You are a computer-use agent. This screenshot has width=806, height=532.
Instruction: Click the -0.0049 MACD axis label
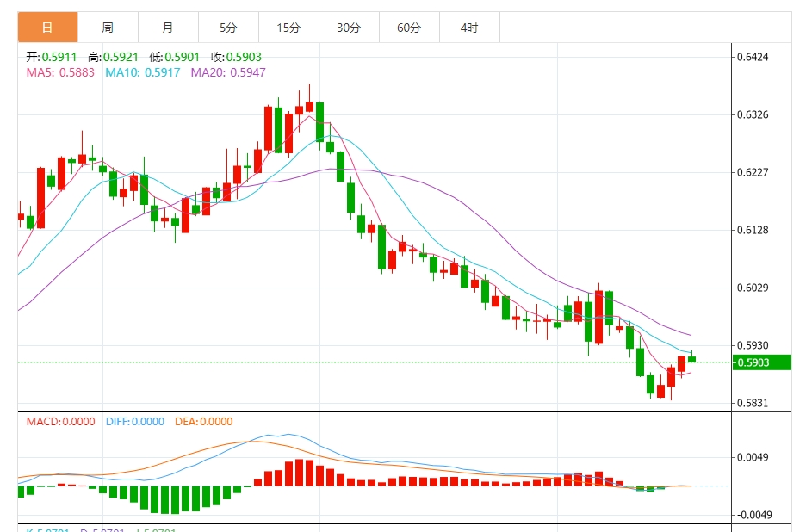[x=753, y=515]
